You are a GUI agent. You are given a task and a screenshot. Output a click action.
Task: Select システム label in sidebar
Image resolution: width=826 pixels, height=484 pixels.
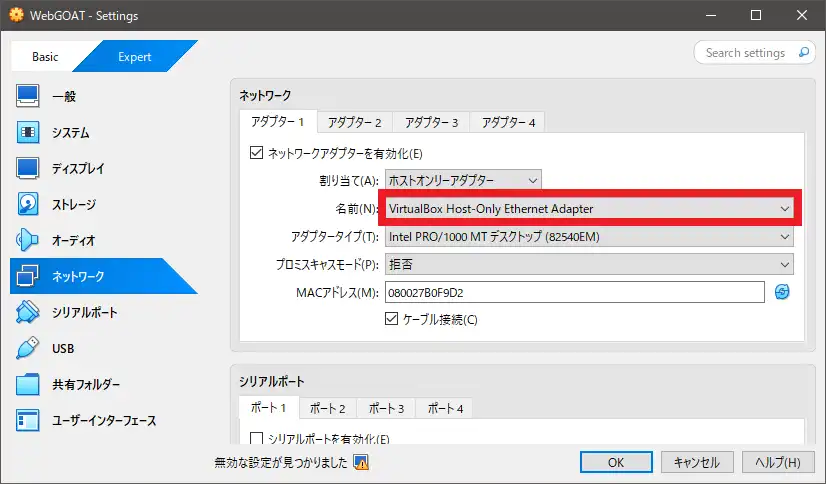pyautogui.click(x=71, y=132)
